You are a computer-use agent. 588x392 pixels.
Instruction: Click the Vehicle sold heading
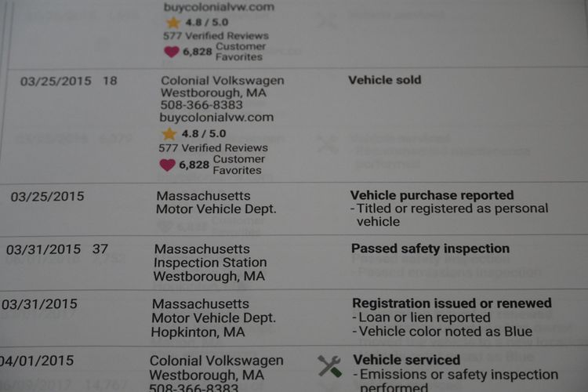pyautogui.click(x=384, y=79)
